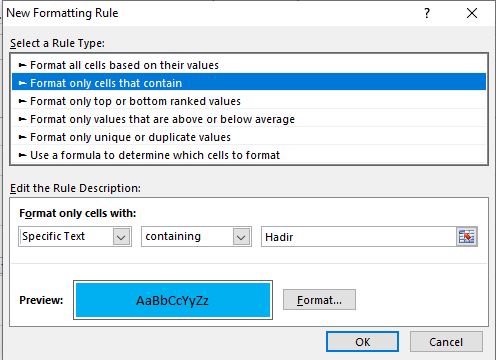The image size is (496, 360).
Task: Choose Use a formula to determine cells
Action: point(249,155)
